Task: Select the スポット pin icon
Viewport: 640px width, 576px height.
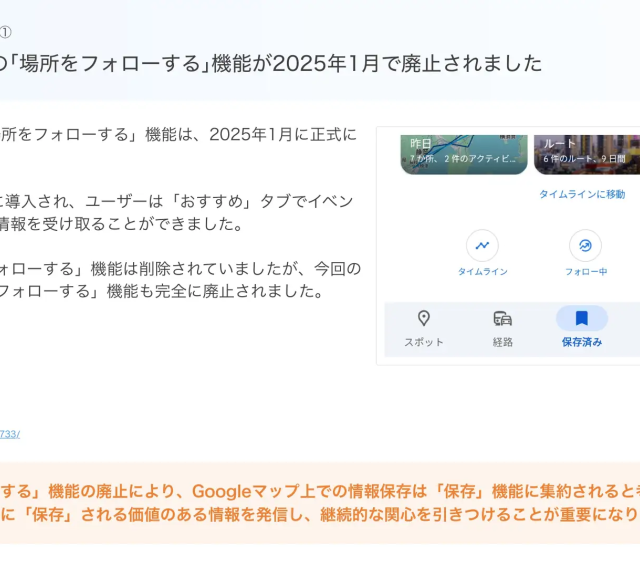Action: [424, 319]
